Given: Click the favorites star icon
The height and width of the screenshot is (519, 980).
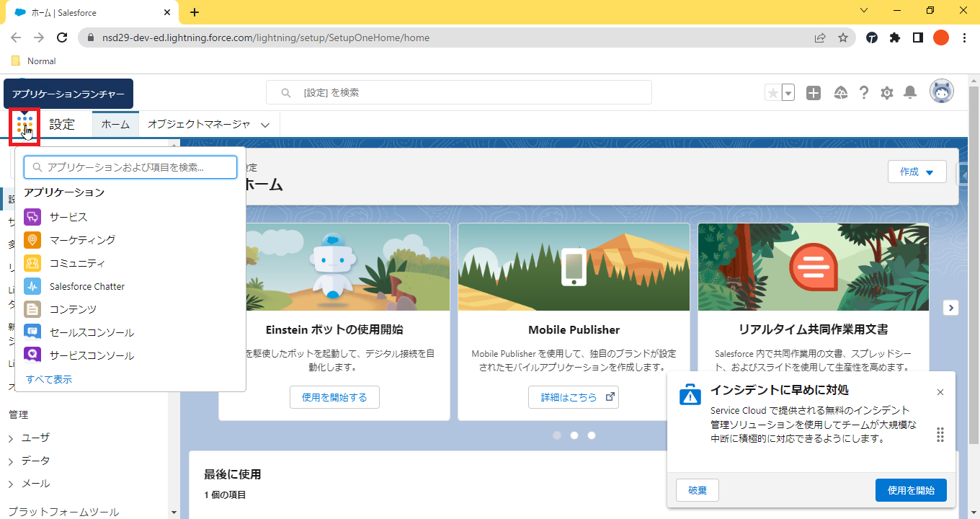Looking at the screenshot, I should [x=772, y=93].
